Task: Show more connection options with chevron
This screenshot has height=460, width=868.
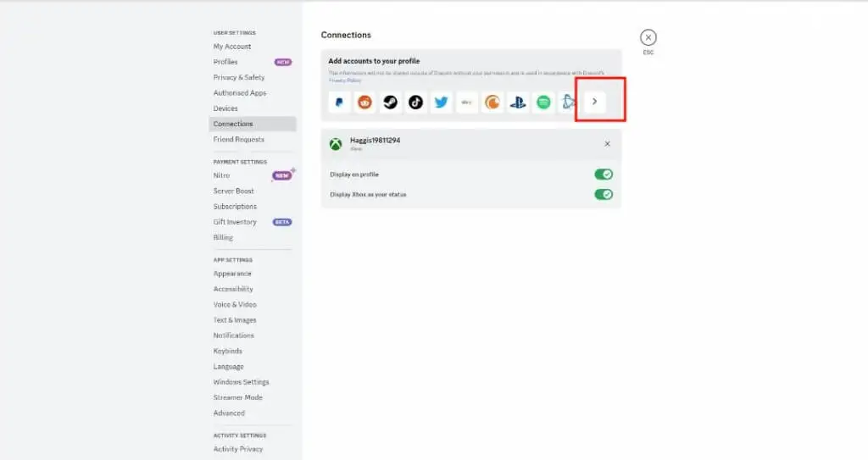Action: (594, 102)
